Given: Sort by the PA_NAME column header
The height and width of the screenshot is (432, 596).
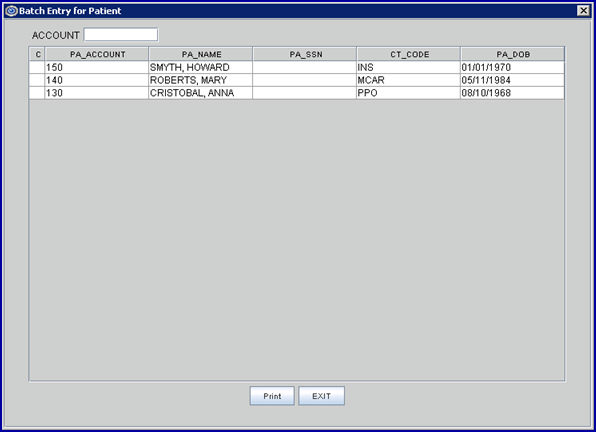Looking at the screenshot, I should [201, 54].
